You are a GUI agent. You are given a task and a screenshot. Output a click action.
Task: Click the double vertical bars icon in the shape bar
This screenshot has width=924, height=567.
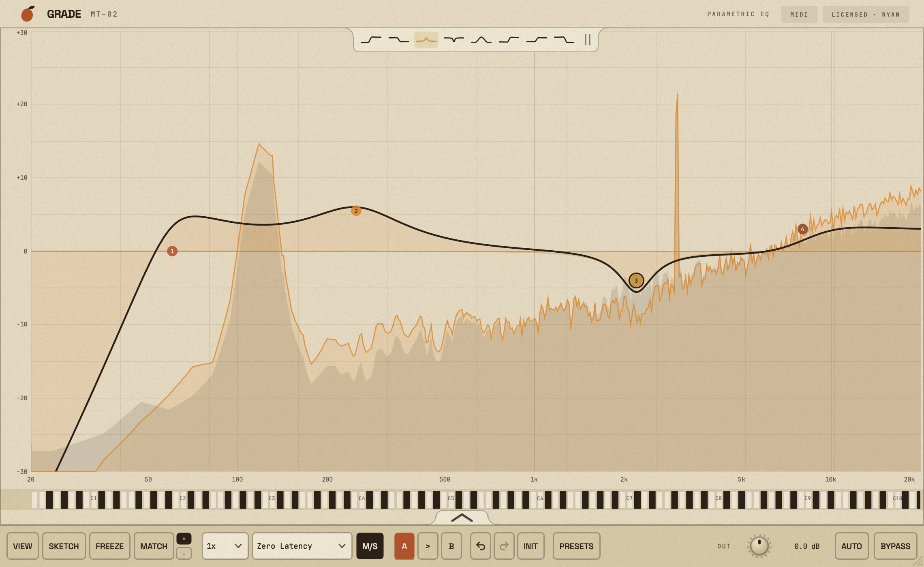coord(588,40)
